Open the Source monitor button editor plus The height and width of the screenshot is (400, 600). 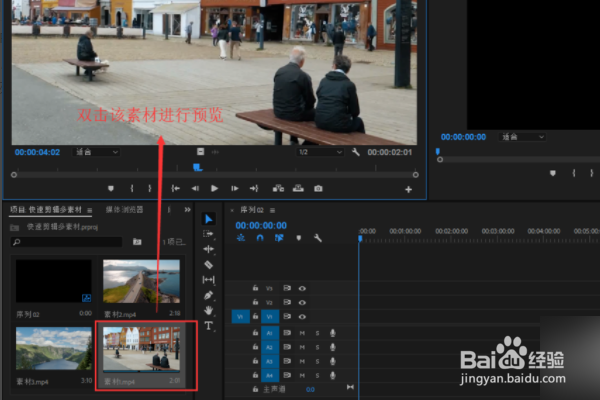[x=408, y=189]
